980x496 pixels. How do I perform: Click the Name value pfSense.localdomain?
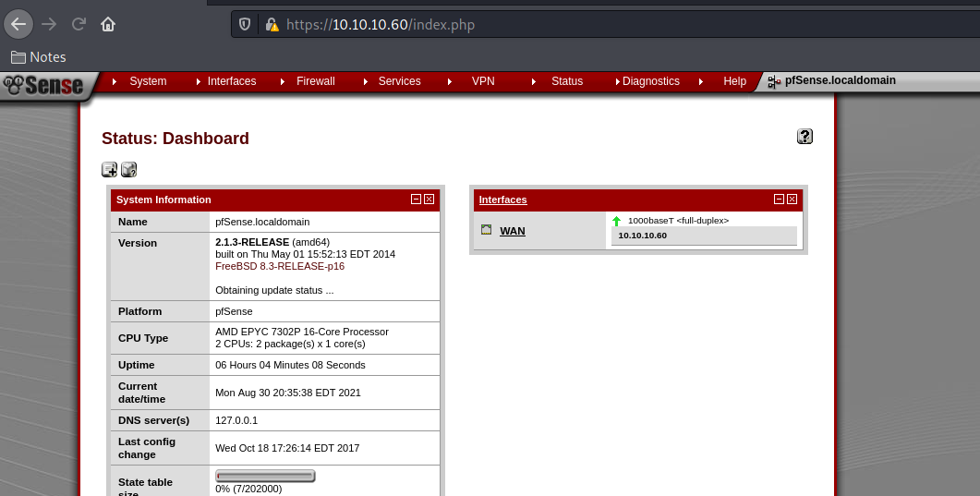[262, 222]
